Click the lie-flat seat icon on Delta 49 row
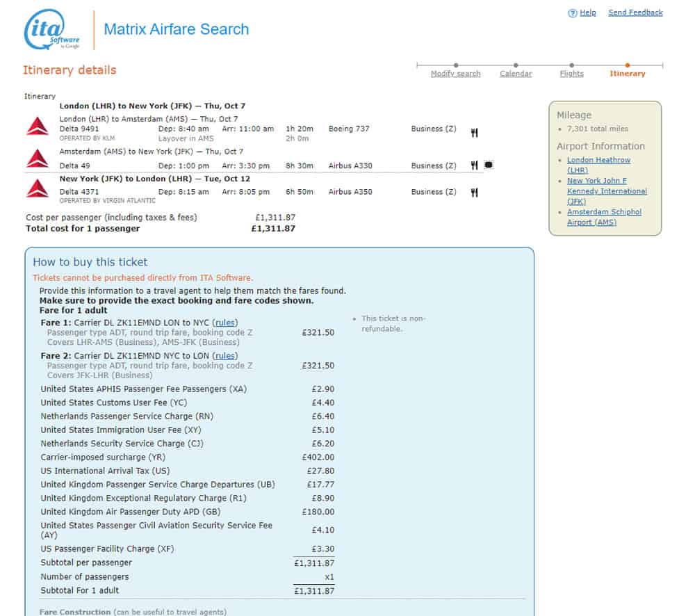 click(x=489, y=165)
